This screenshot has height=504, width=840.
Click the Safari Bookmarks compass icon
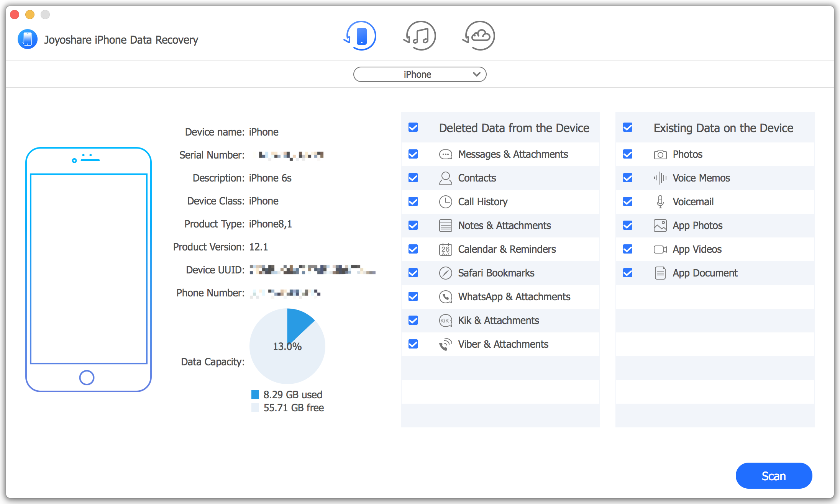tap(445, 273)
